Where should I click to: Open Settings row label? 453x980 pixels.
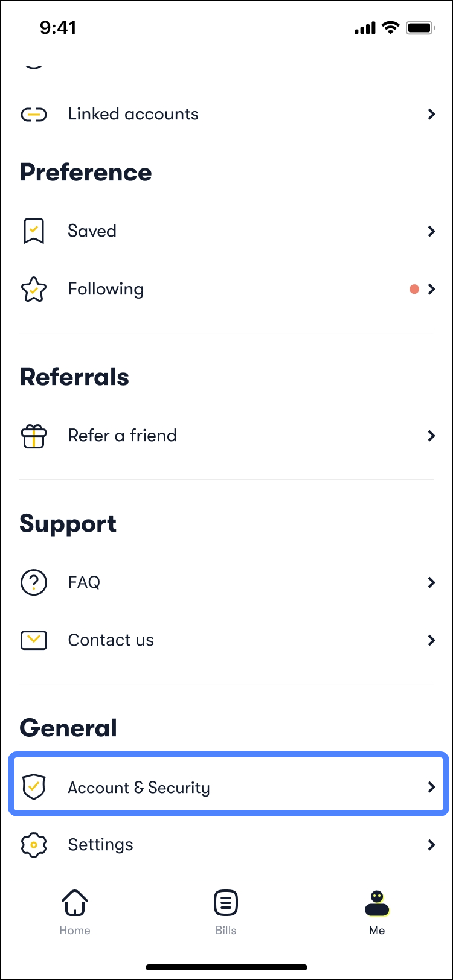coord(100,845)
